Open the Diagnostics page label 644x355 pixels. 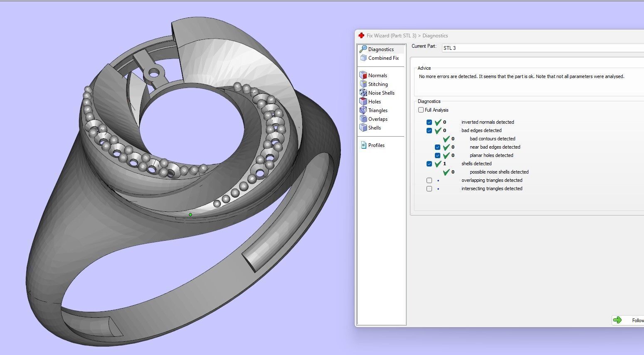(381, 49)
